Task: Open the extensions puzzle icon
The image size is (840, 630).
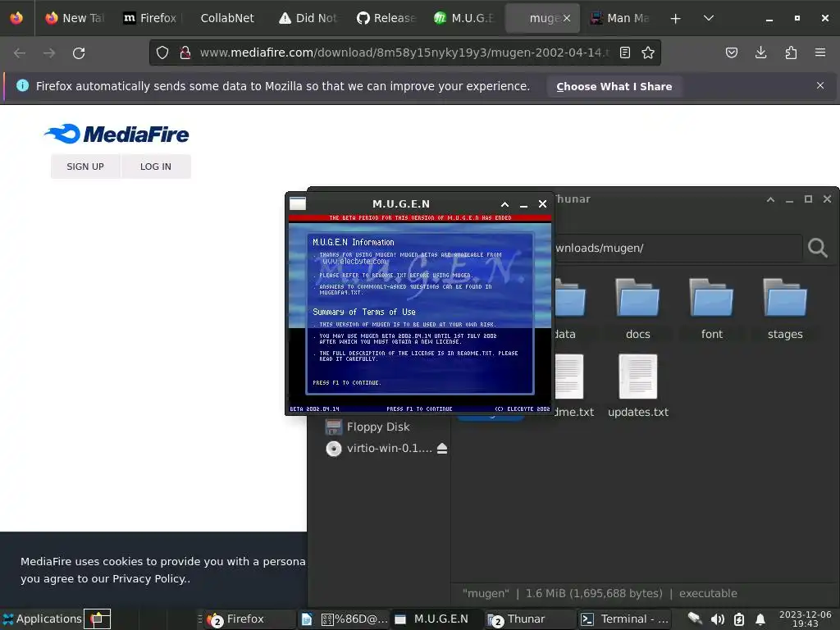Action: tap(791, 52)
